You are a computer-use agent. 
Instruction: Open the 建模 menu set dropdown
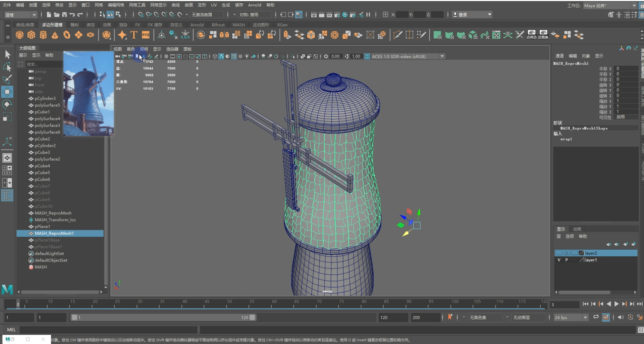[20, 15]
